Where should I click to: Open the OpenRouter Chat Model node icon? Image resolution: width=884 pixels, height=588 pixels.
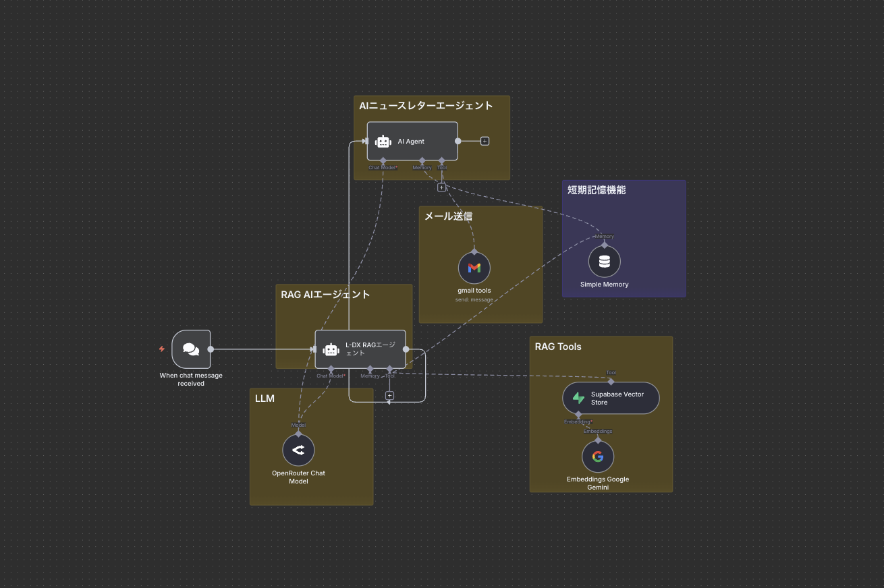tap(298, 450)
